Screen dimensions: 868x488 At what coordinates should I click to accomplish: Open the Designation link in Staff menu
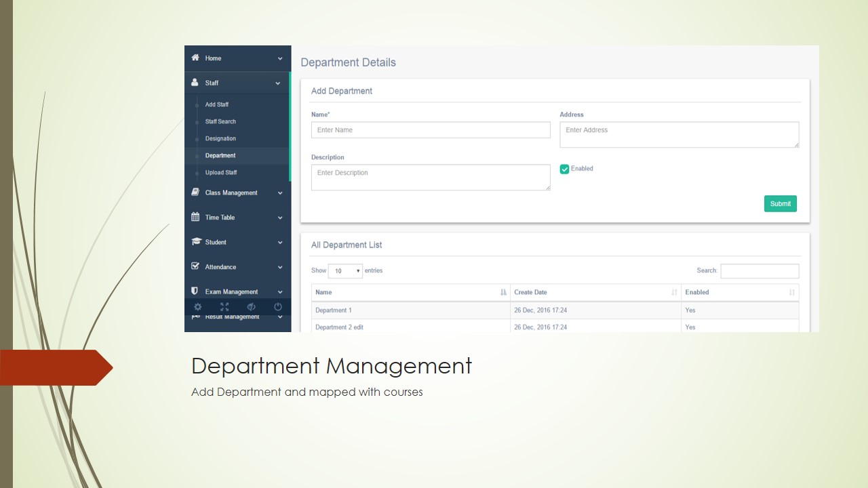[x=220, y=138]
